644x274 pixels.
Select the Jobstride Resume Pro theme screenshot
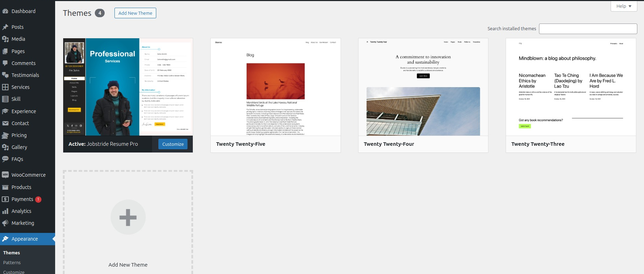tap(128, 87)
